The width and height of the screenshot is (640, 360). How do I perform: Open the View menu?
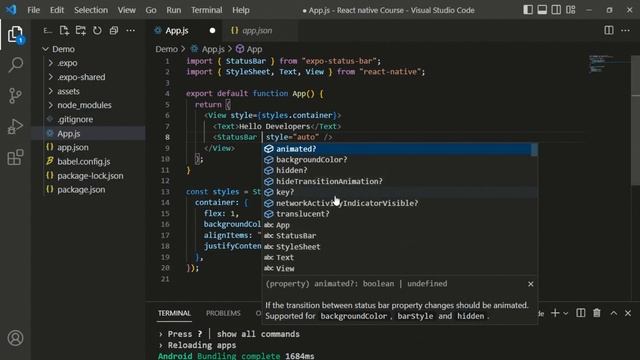[127, 10]
